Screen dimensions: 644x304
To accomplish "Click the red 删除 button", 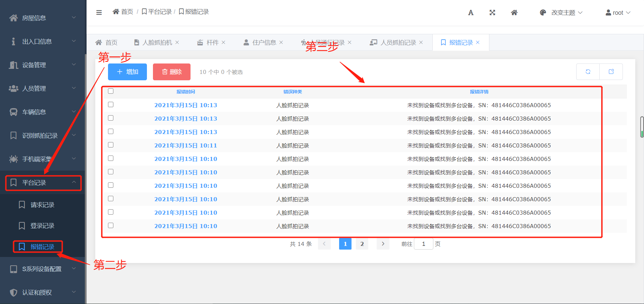I will [x=172, y=72].
